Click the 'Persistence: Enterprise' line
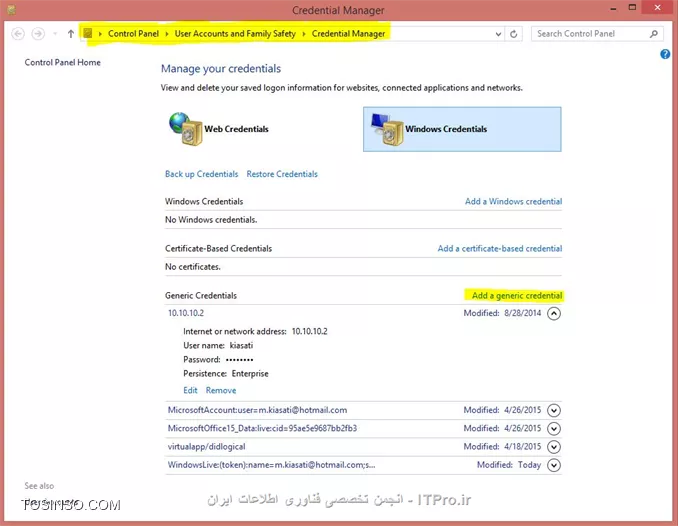Viewport: 678px width, 526px height. point(226,373)
